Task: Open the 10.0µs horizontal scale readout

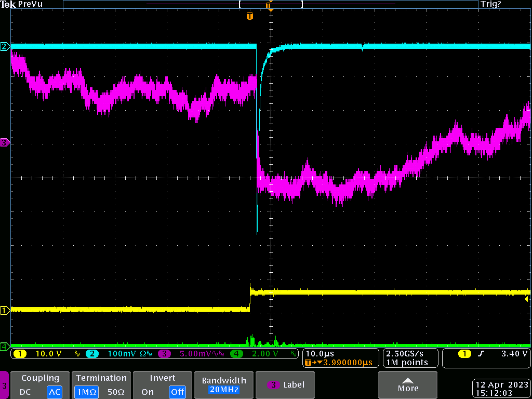Action: tap(320, 354)
